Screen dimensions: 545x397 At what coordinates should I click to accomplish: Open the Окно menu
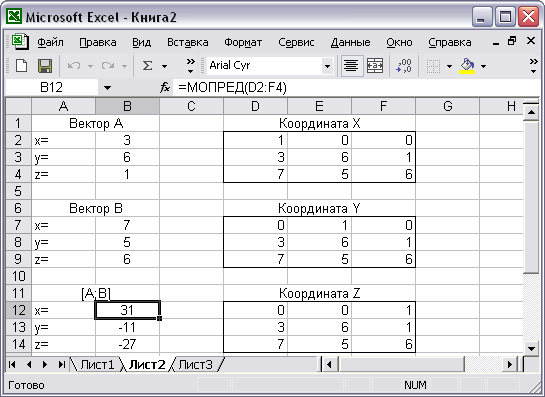click(x=399, y=42)
